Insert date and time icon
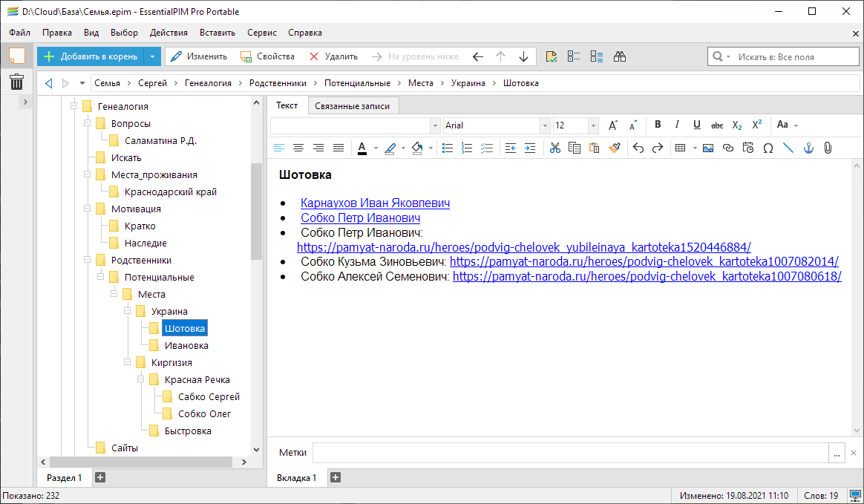The image size is (864, 504). (747, 148)
